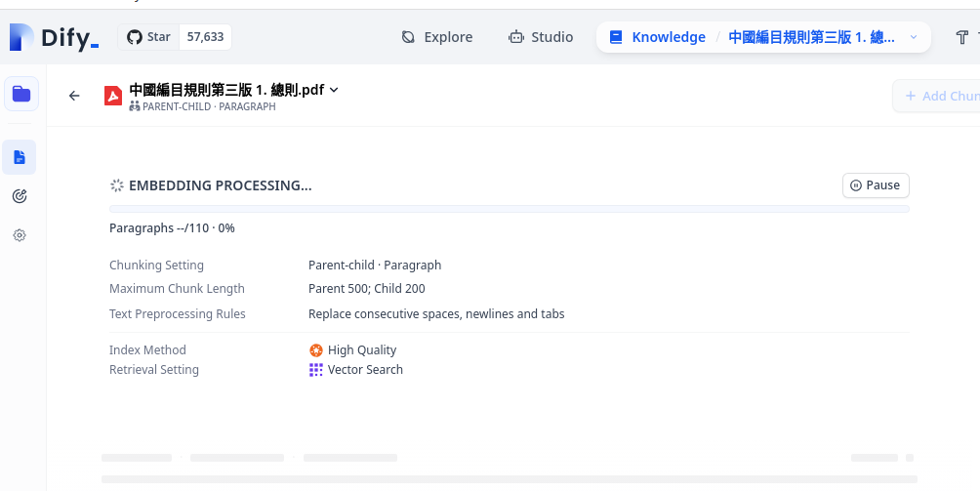This screenshot has height=491, width=980.
Task: Click the embedding progress bar
Action: (509, 209)
